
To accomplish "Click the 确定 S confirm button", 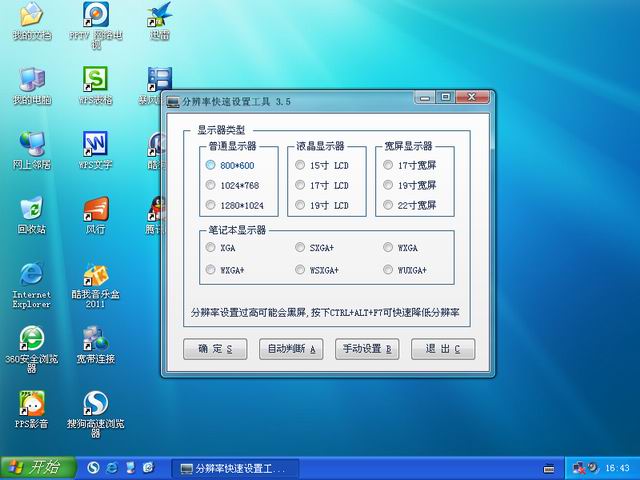I will 215,349.
